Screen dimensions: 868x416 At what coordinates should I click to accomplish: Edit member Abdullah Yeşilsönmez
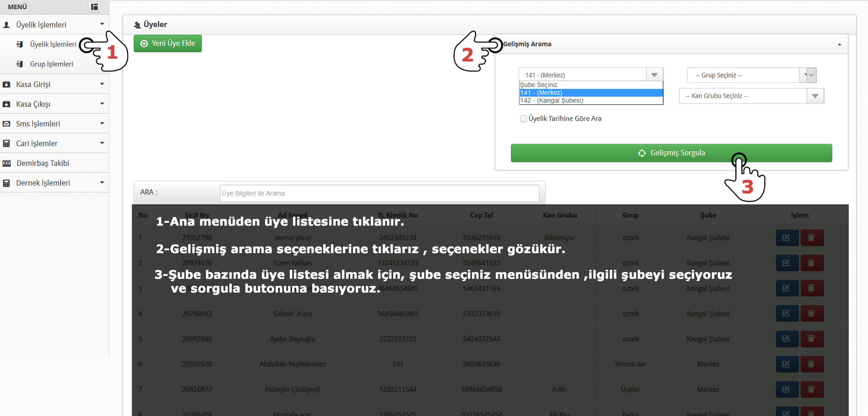[x=787, y=364]
